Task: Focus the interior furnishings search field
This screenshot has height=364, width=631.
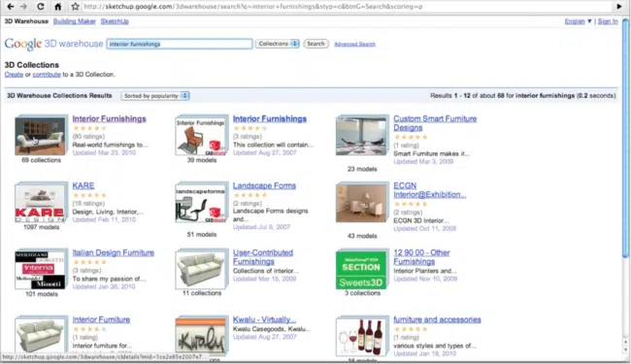Action: (180, 44)
